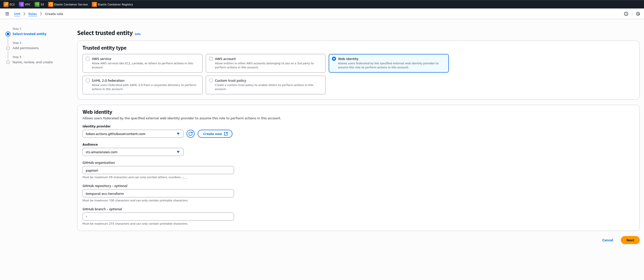Viewport: 644px width, 280px height.
Task: Open the info panel icon top right
Action: pos(626,14)
